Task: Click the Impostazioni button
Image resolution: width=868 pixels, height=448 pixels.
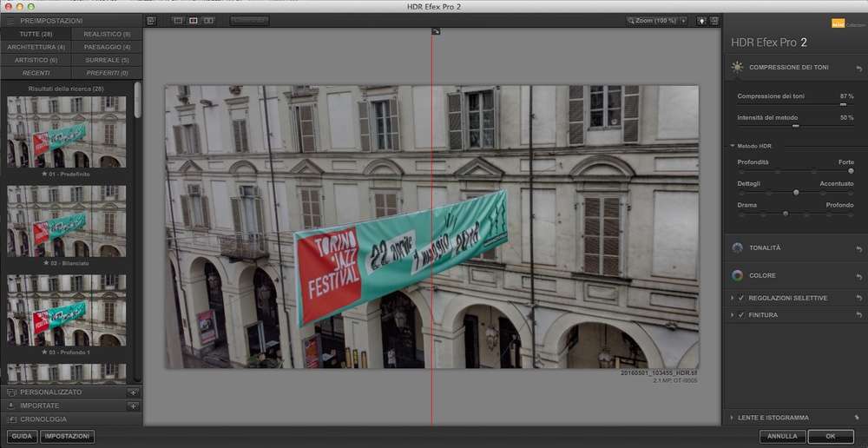Action: pyautogui.click(x=67, y=437)
